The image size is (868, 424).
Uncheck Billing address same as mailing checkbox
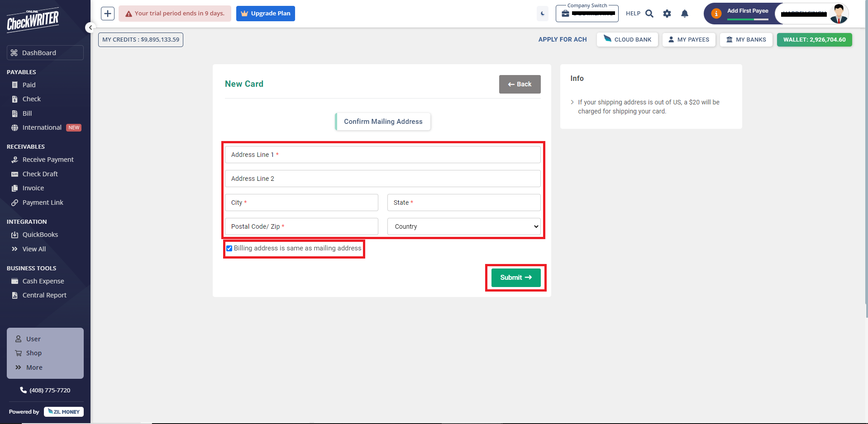pyautogui.click(x=229, y=248)
